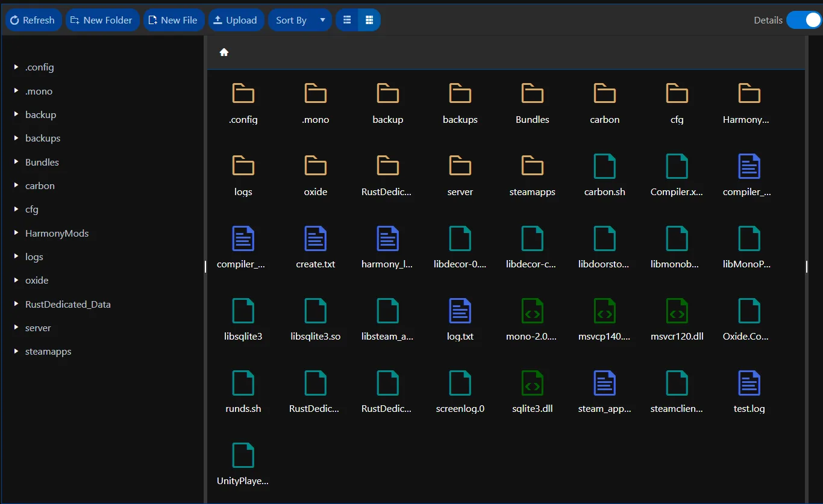Select the libsqlite3 file icon

[x=243, y=311]
